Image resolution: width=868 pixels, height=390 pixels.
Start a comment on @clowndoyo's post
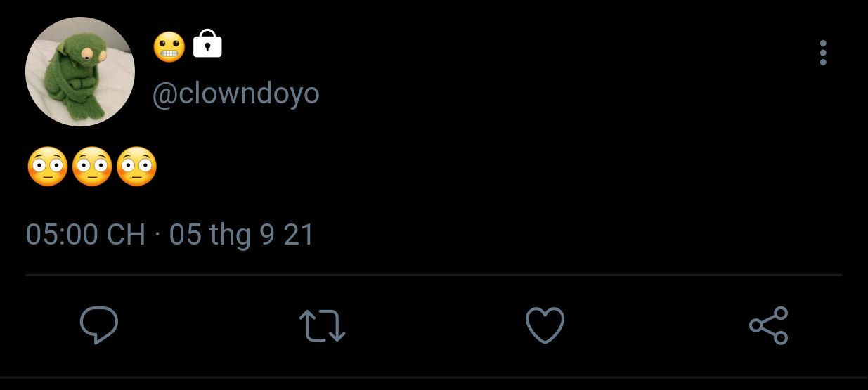tap(99, 325)
